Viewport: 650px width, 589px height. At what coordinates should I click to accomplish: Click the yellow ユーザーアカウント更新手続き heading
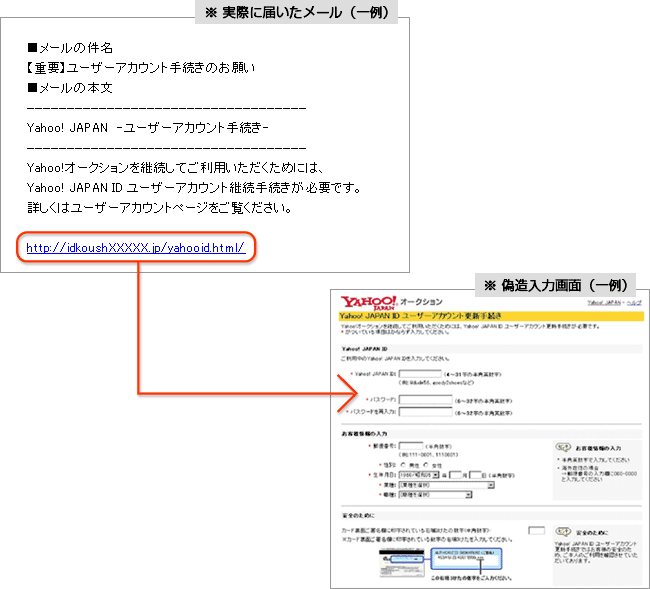[x=491, y=316]
